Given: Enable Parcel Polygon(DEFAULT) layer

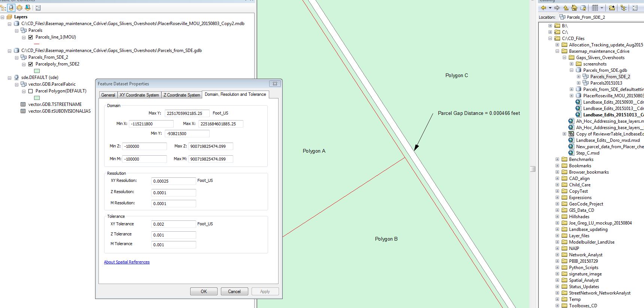Looking at the screenshot, I should pyautogui.click(x=31, y=91).
